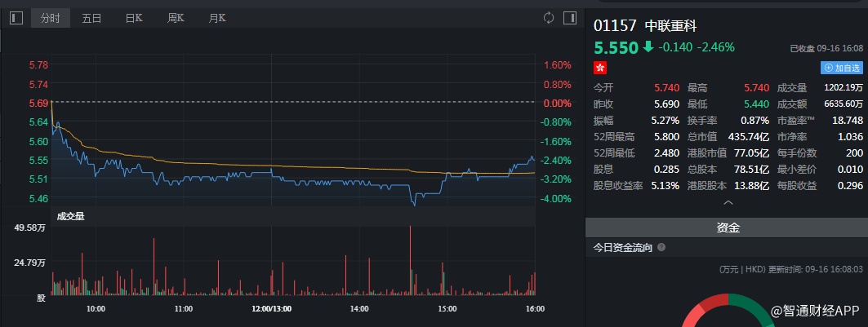Toggle the left sidebar panel icon
Viewport: 868px width, 327px height.
pyautogui.click(x=16, y=17)
